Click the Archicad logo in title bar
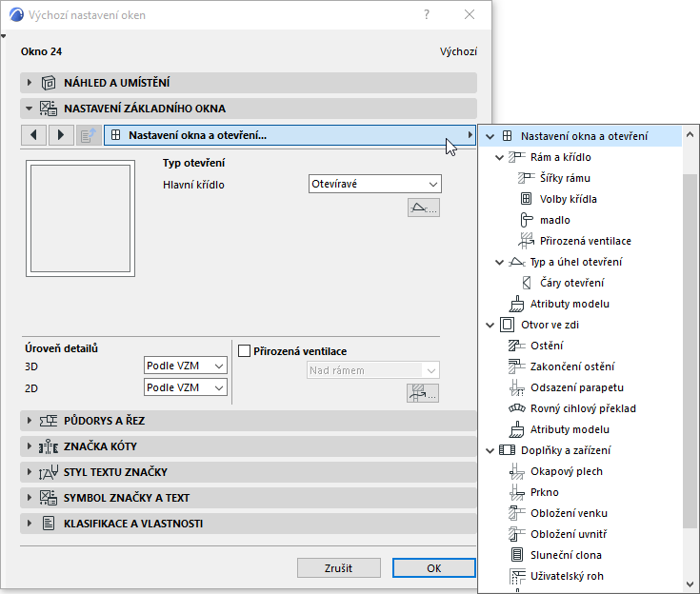This screenshot has width=700, height=594. click(x=16, y=14)
